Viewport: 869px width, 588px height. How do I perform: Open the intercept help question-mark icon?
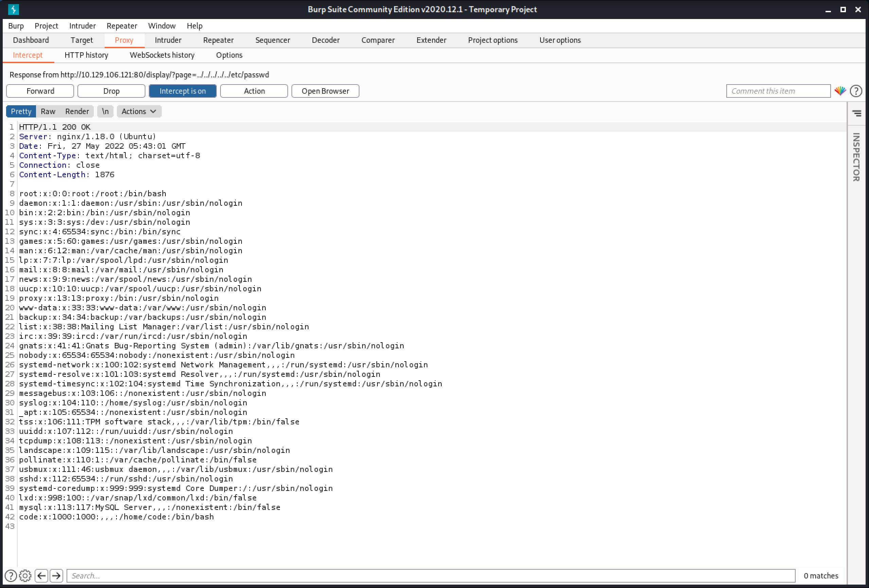pyautogui.click(x=855, y=91)
